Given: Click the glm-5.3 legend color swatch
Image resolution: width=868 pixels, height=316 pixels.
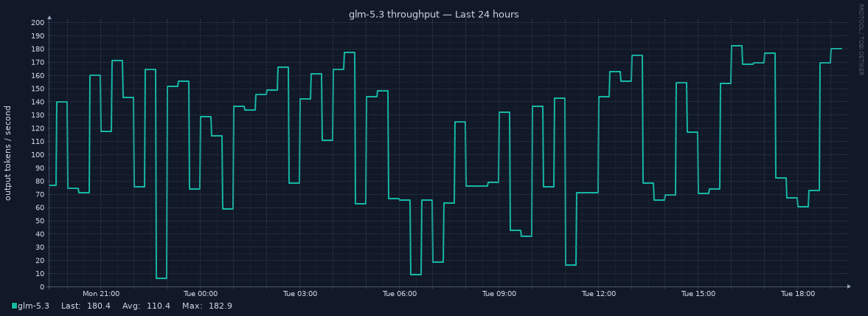Looking at the screenshot, I should 15,306.
